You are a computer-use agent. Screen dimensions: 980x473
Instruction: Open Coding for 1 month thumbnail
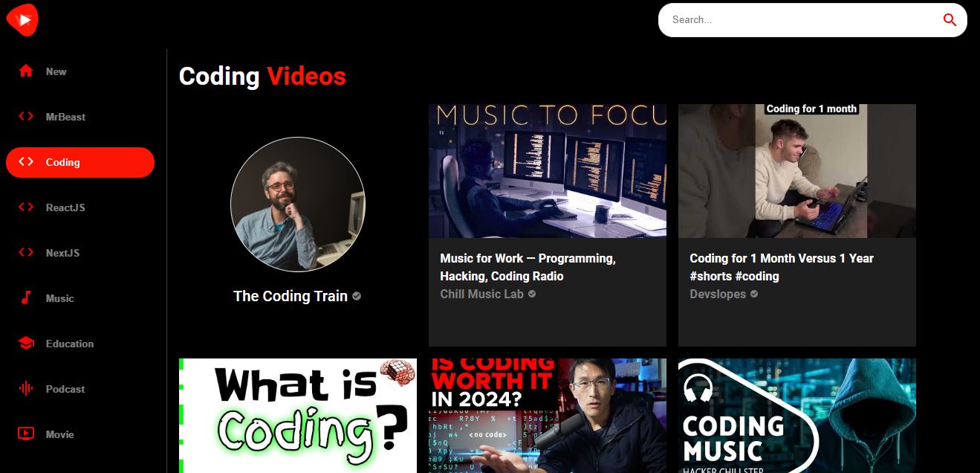coord(797,171)
